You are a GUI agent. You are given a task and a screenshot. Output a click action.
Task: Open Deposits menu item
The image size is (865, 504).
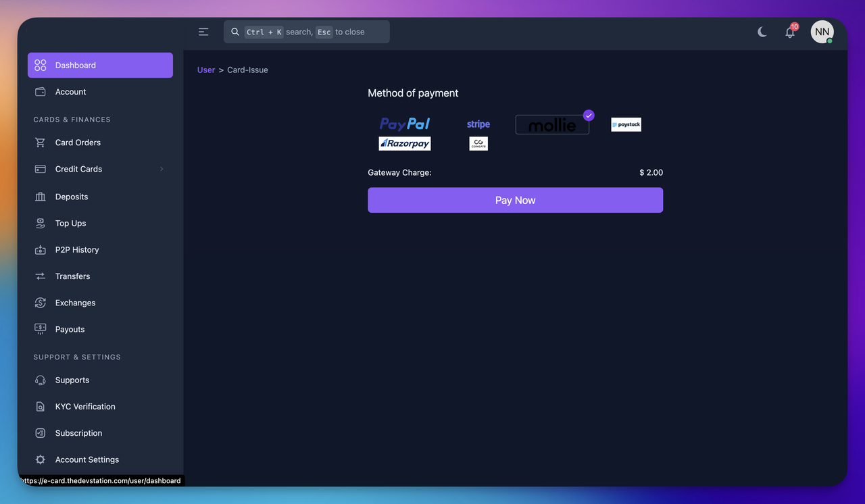coord(100,197)
